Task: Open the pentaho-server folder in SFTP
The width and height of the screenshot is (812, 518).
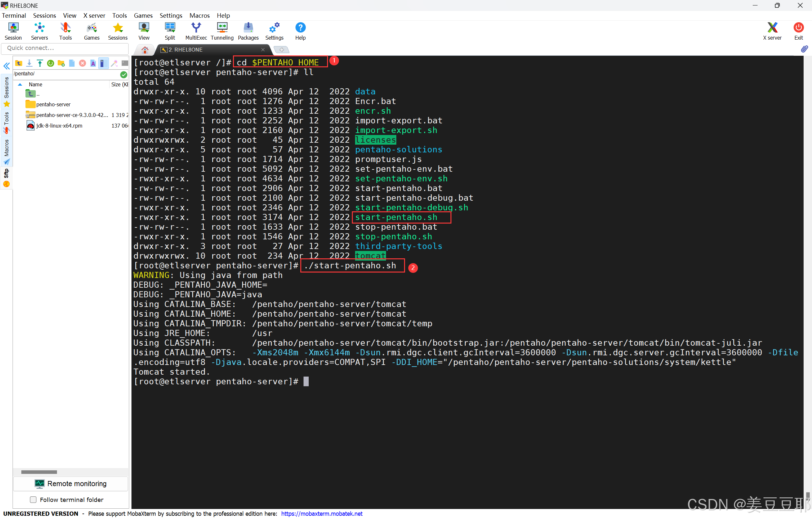Action: pyautogui.click(x=53, y=104)
